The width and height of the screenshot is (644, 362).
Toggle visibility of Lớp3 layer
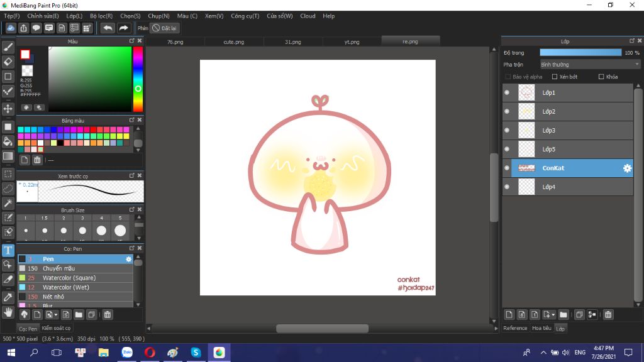point(507,130)
